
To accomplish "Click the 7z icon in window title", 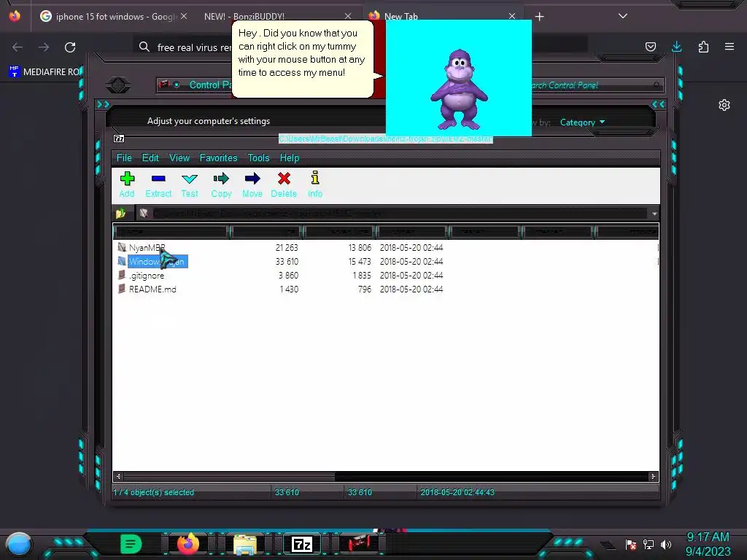I will pyautogui.click(x=119, y=139).
